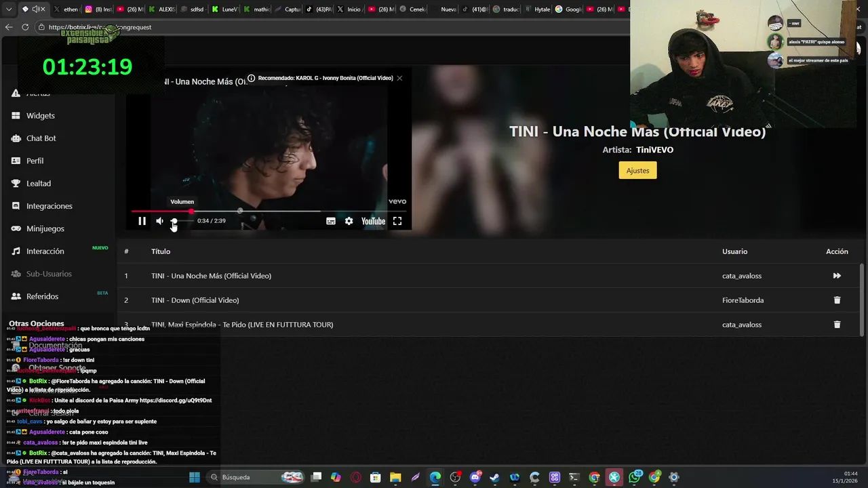This screenshot has width=868, height=488.
Task: Open Microsoft Edge from the taskbar
Action: tap(435, 477)
